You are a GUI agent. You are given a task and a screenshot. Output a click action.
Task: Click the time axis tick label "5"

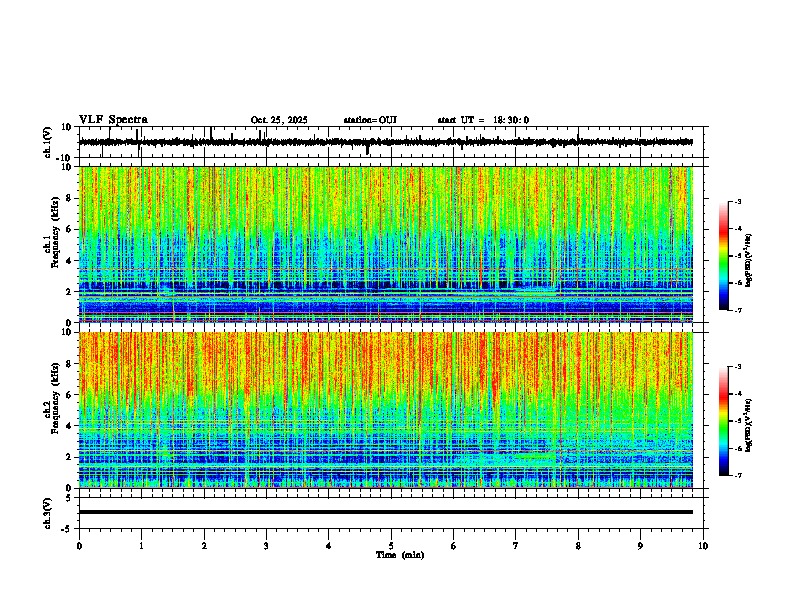(391, 546)
